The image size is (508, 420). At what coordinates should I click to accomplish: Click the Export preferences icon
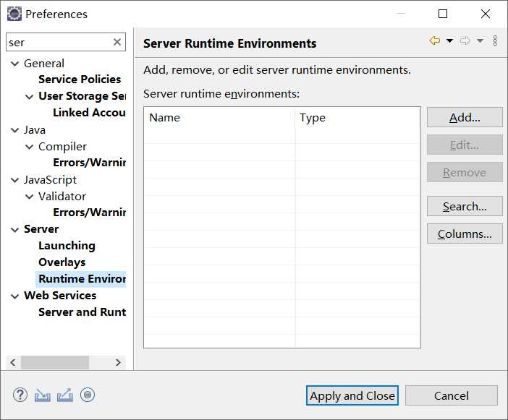(64, 395)
